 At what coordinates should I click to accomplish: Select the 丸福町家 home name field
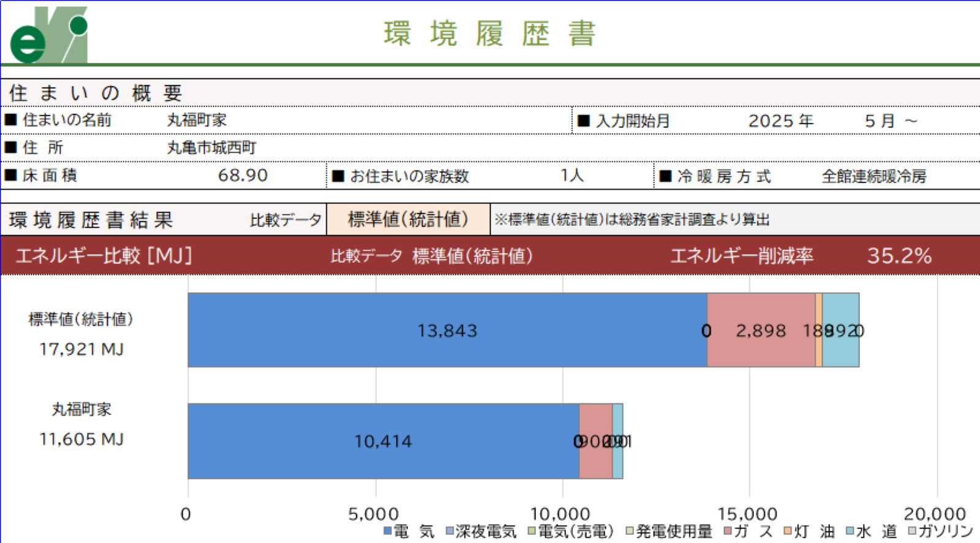pyautogui.click(x=197, y=120)
